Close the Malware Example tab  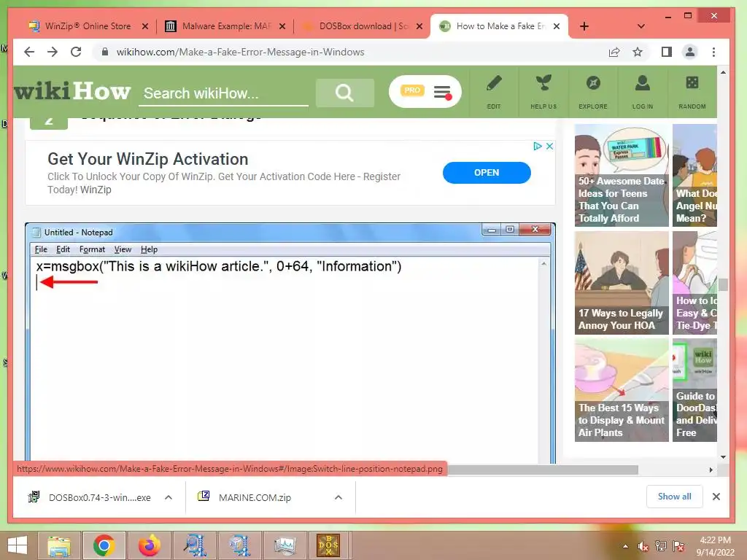[282, 27]
